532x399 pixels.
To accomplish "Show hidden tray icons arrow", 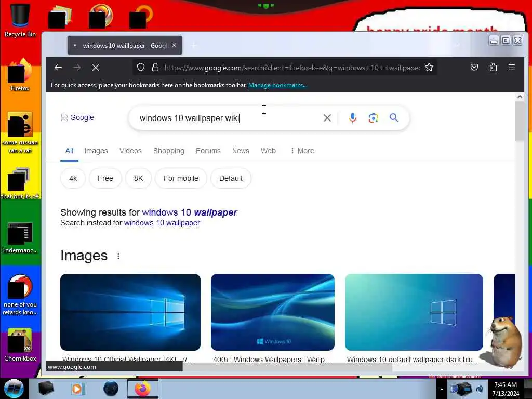I will click(442, 389).
